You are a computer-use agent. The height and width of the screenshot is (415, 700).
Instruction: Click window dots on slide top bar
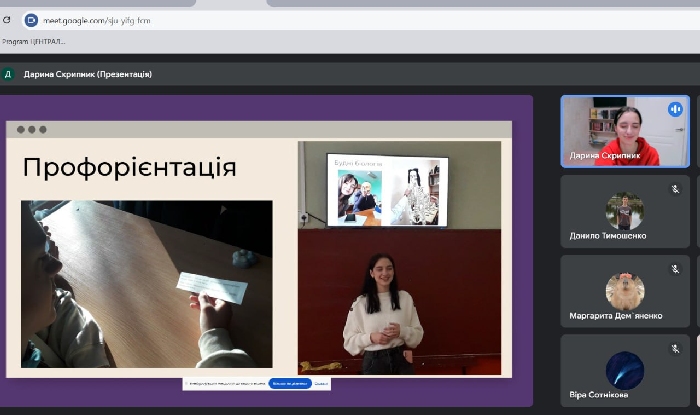(x=31, y=129)
